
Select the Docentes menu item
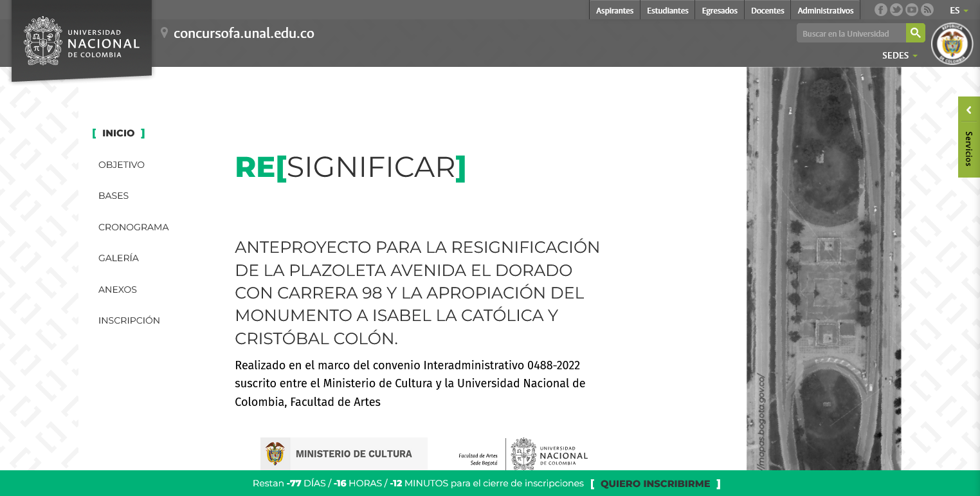click(767, 10)
